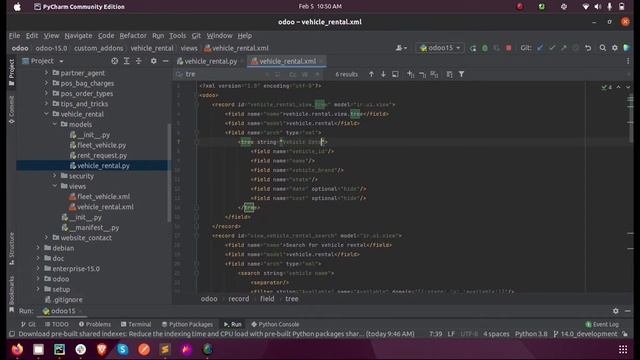Open fleet_vehicle.py in the models folder
Image resolution: width=640 pixels, height=360 pixels.
coord(102,145)
